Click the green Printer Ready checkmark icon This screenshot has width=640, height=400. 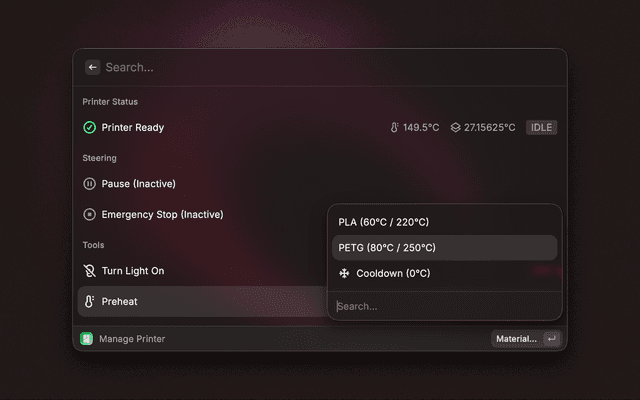point(89,127)
